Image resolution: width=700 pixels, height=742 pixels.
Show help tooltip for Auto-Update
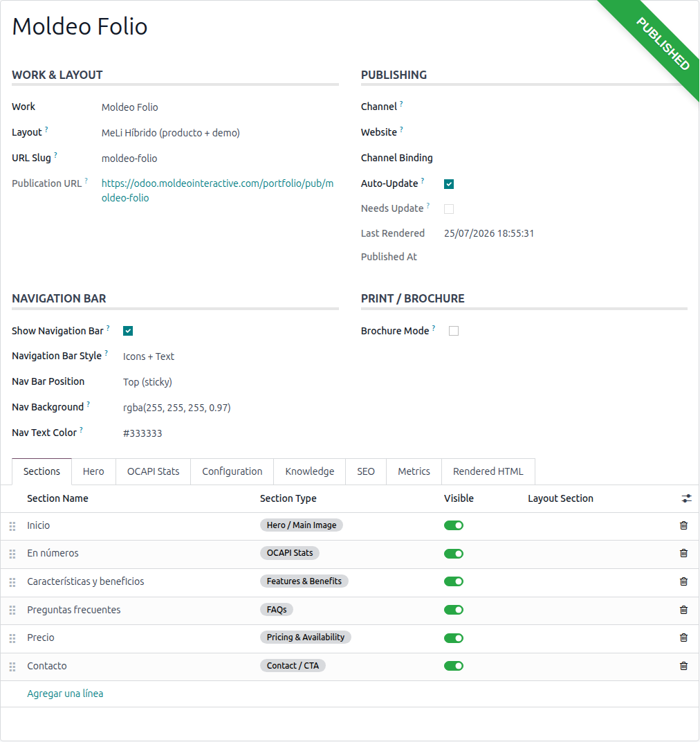423,180
